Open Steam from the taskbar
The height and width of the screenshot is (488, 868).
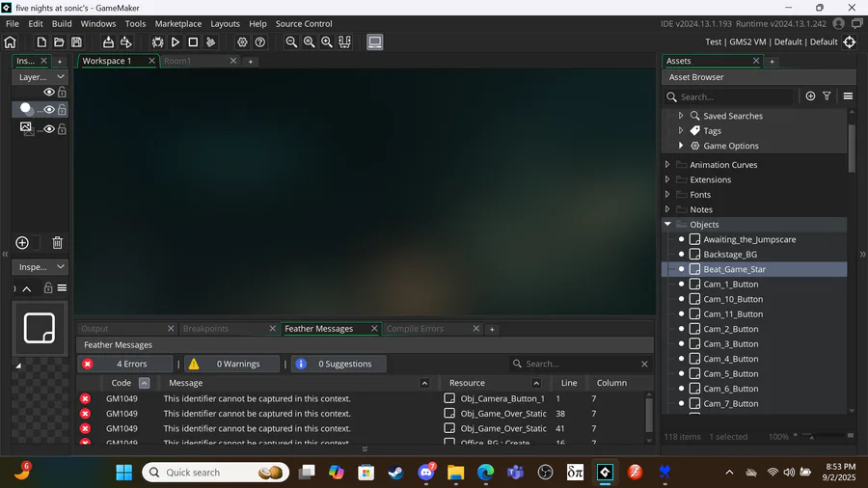tap(395, 473)
